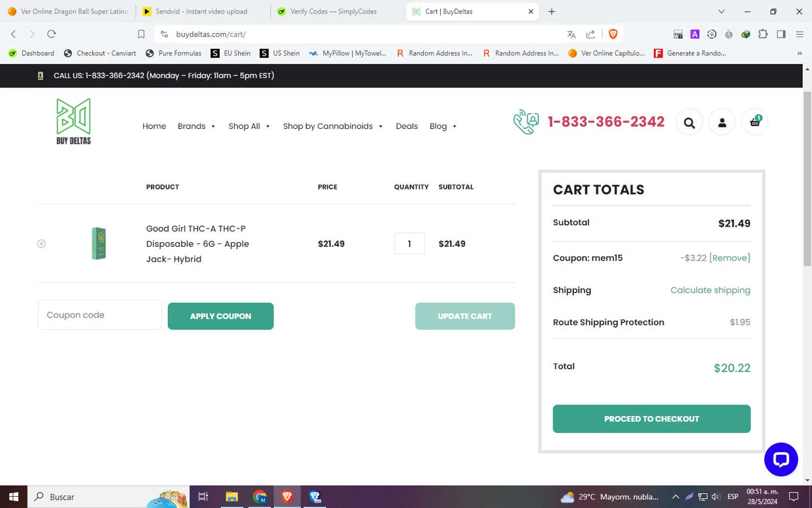
Task: Click the address bar URL
Action: pyautogui.click(x=211, y=34)
